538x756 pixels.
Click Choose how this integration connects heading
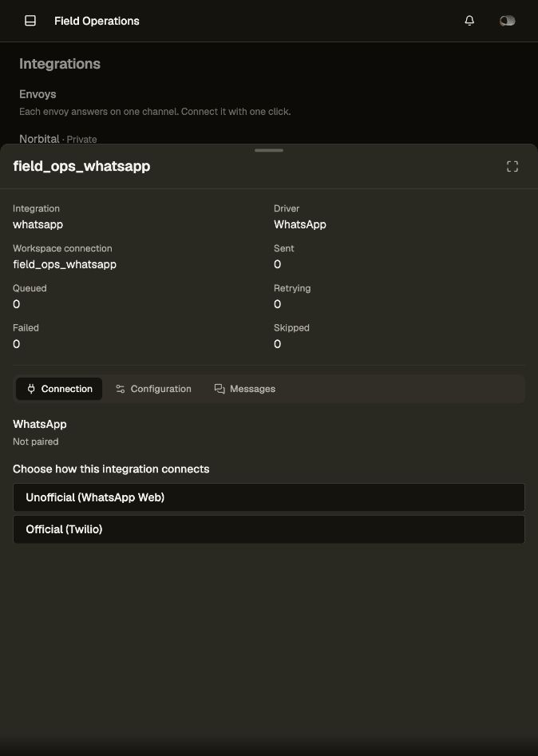point(111,469)
